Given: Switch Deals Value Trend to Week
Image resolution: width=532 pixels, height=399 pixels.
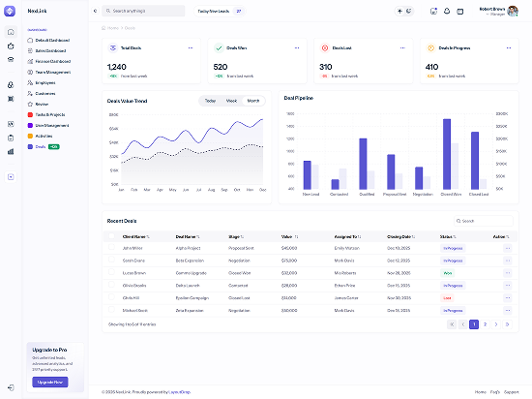Looking at the screenshot, I should (231, 101).
